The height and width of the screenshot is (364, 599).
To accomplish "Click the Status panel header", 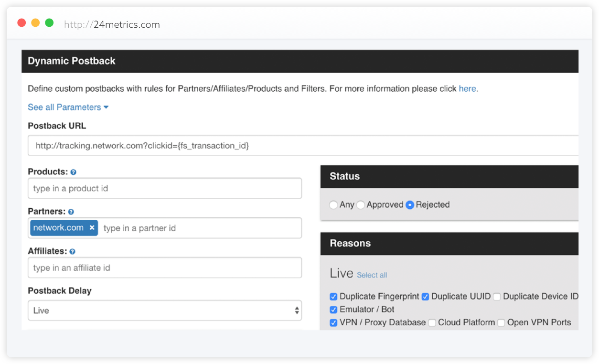I will click(449, 176).
